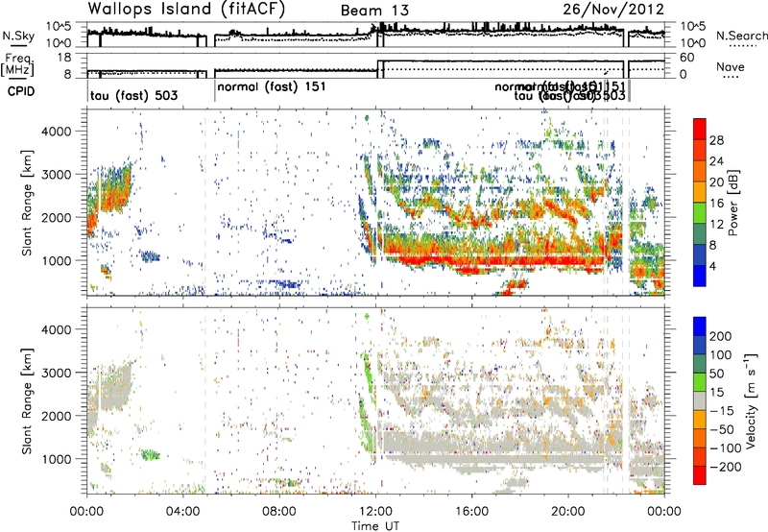
Task: Click the "normal (fast) 151" CPID annotation
Action: pyautogui.click(x=272, y=86)
